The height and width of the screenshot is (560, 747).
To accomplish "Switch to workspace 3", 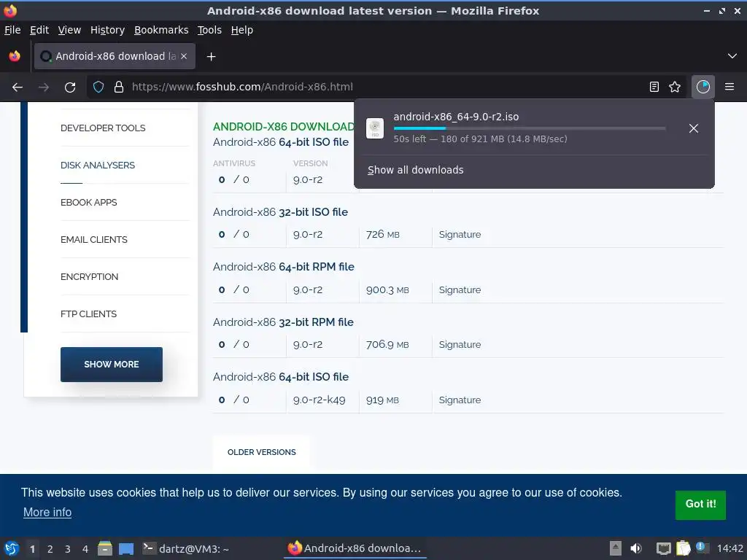I will [x=68, y=549].
